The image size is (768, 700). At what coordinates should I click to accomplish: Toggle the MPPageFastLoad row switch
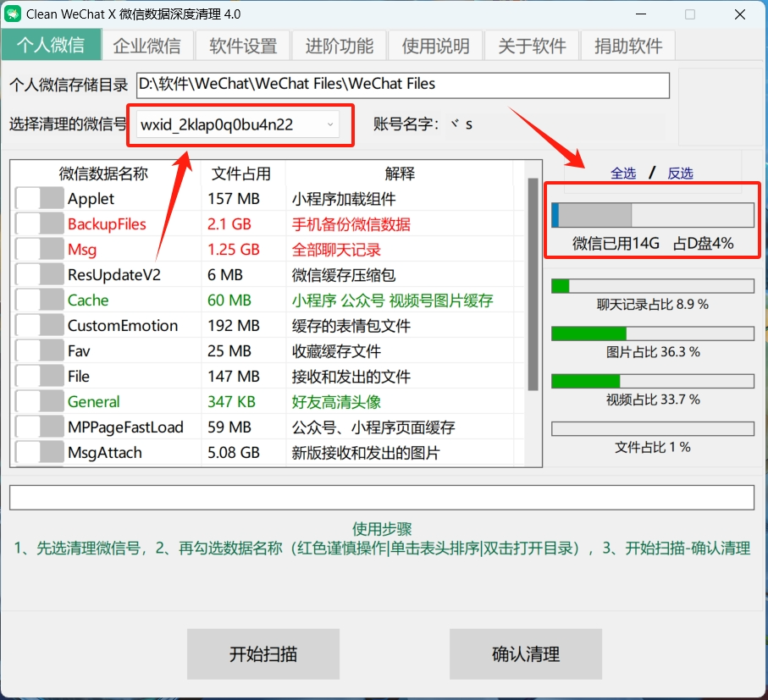point(40,427)
